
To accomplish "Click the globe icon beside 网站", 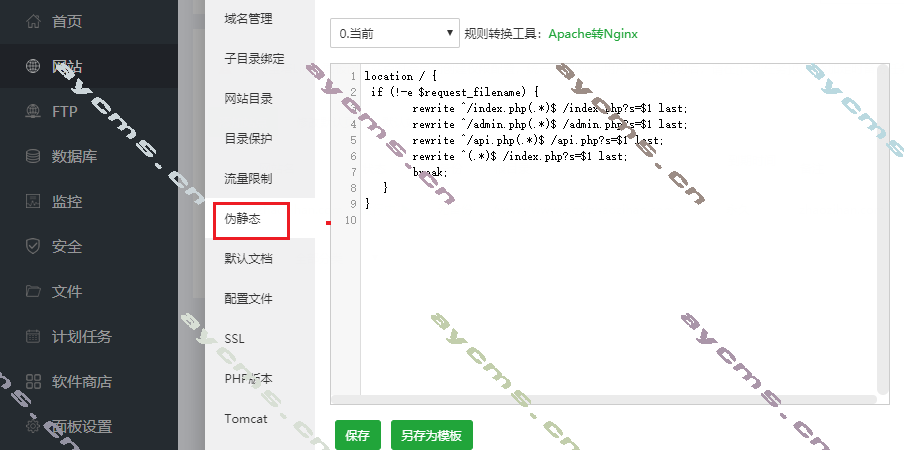I will tap(33, 66).
